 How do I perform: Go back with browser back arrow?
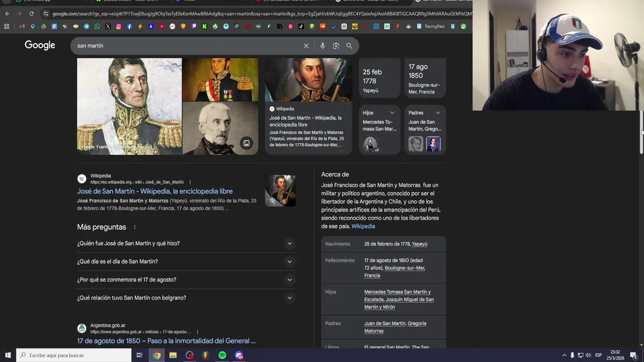pyautogui.click(x=7, y=14)
